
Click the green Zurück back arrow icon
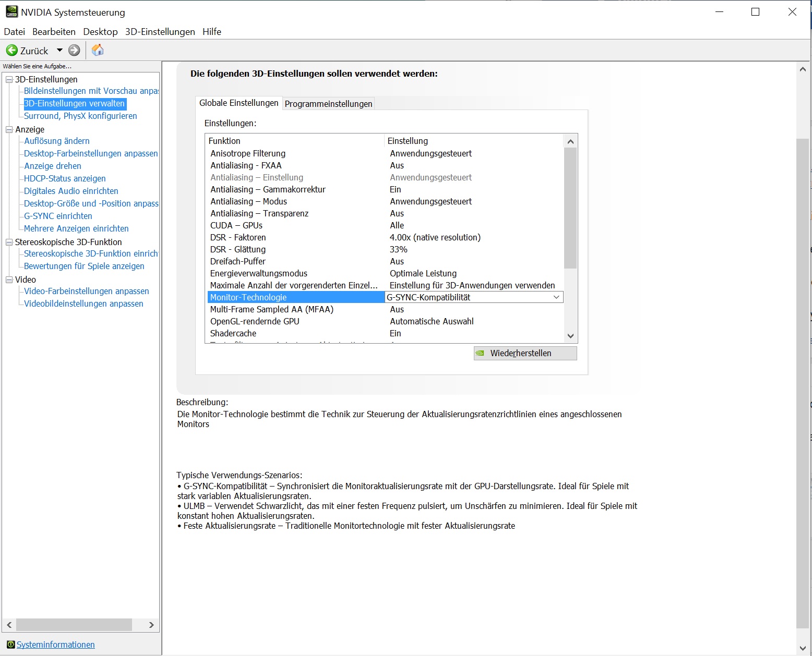click(x=11, y=51)
